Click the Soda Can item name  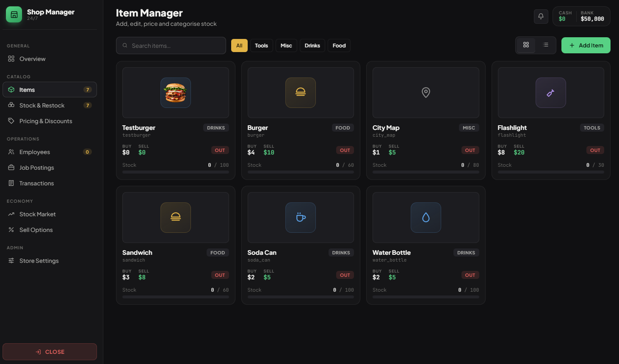[x=262, y=253]
